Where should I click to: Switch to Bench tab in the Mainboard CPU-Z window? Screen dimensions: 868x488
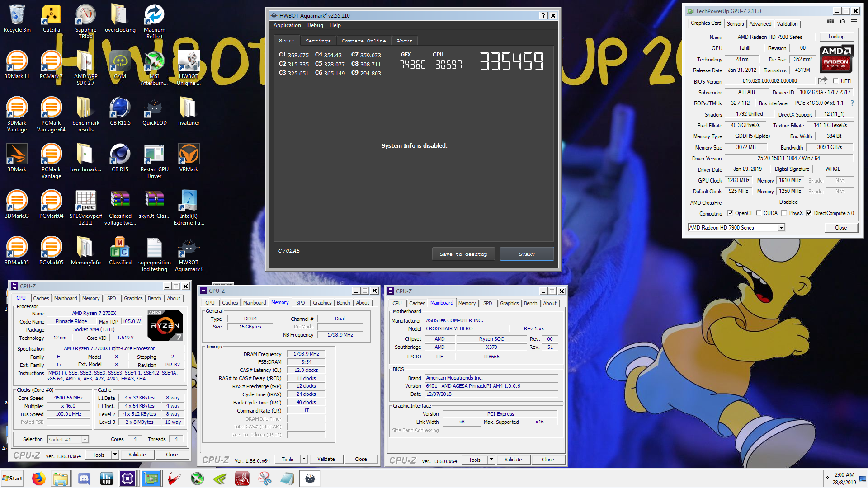point(530,303)
